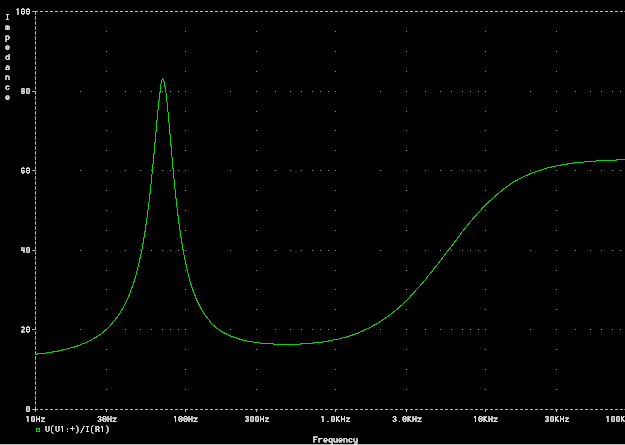
Task: Click the 80 label on the y-axis
Action: click(x=25, y=91)
